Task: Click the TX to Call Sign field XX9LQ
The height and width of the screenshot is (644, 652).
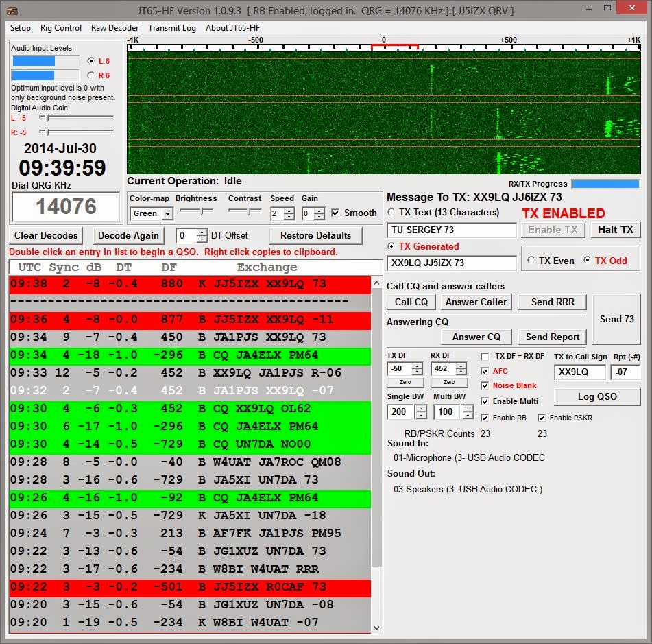Action: tap(579, 372)
